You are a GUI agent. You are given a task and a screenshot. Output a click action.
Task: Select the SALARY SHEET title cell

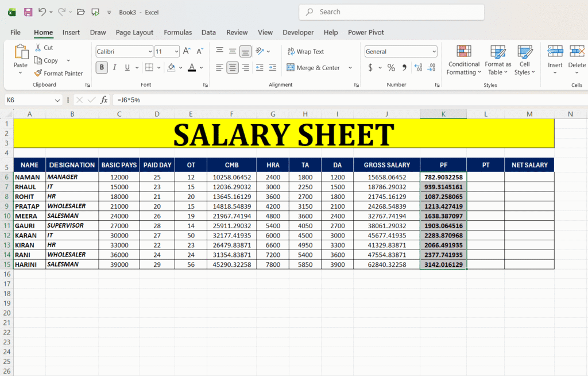pos(284,133)
